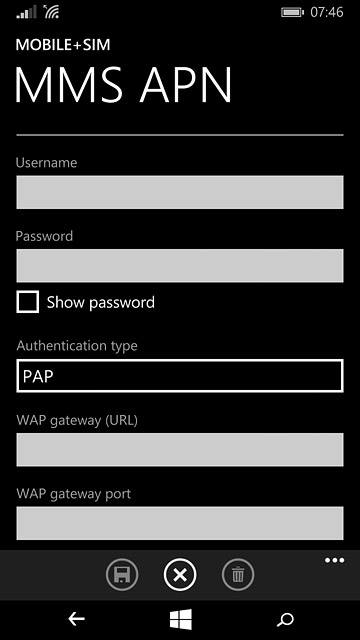Open the three-dot more options menu
The width and height of the screenshot is (360, 640).
(334, 560)
